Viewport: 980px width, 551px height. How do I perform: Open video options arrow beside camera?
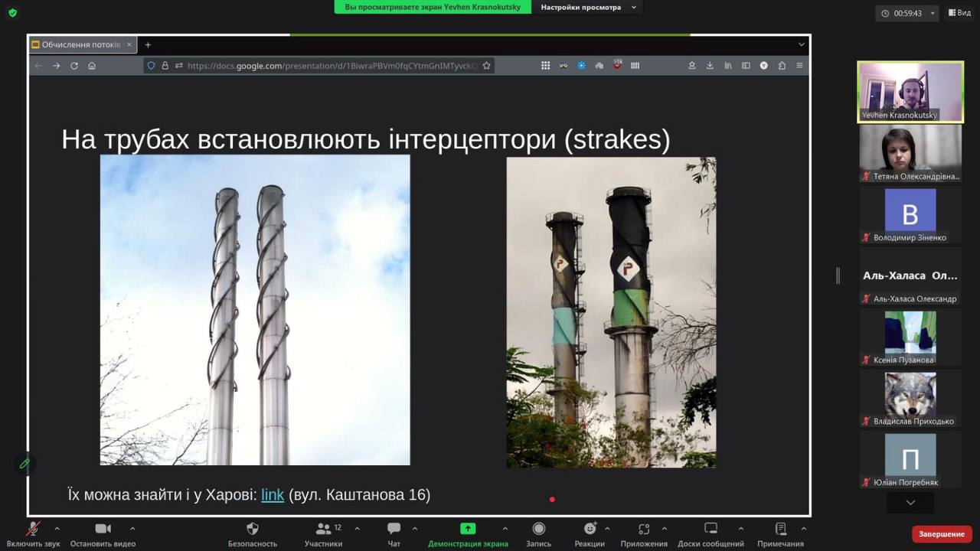[132, 528]
